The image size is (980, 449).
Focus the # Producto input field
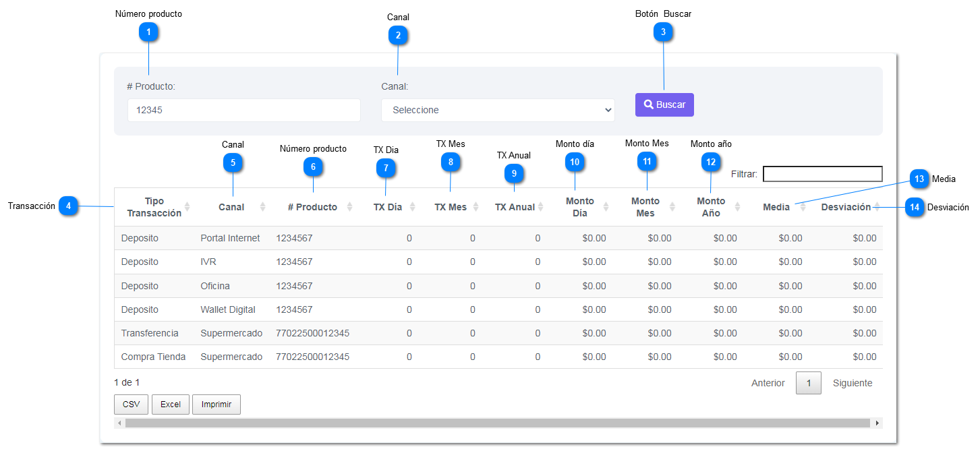pos(243,110)
